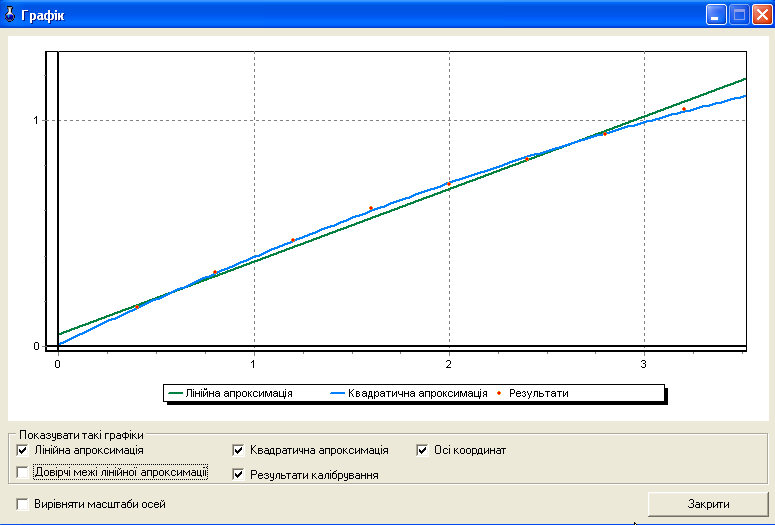Click the x-axis label 3

(x=643, y=364)
